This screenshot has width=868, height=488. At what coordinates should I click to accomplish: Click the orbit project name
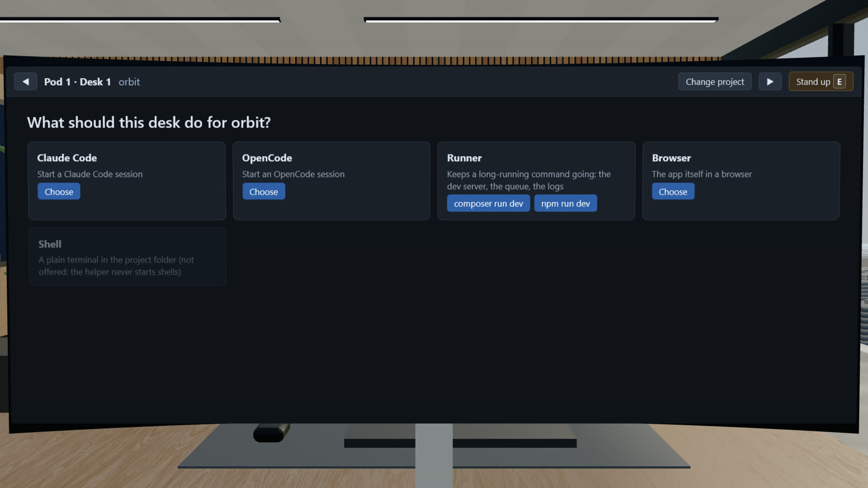click(x=129, y=82)
